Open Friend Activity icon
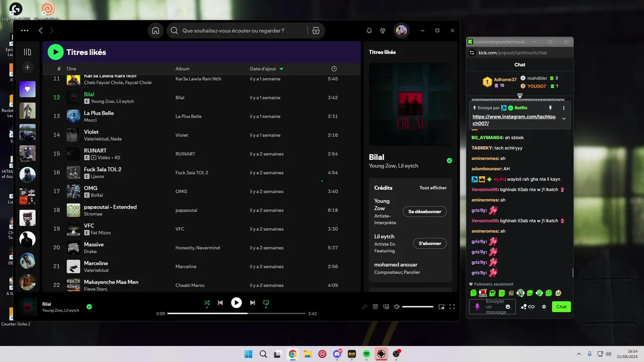 click(383, 31)
